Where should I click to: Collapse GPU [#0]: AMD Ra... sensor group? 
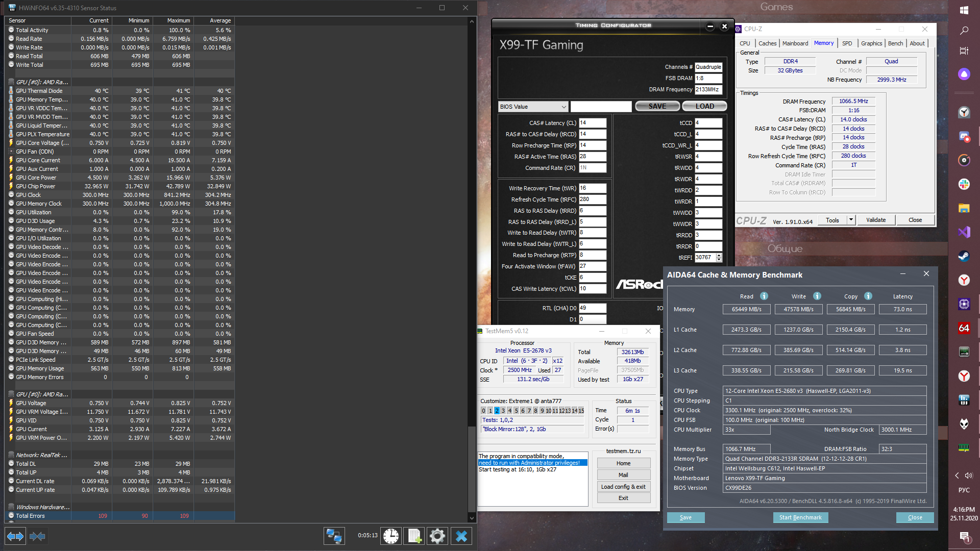click(11, 82)
